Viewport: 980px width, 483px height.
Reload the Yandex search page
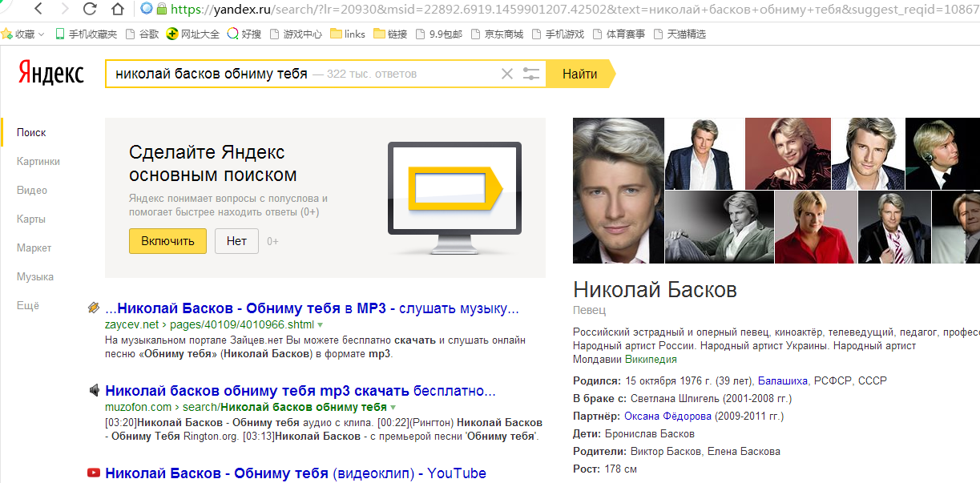point(90,10)
